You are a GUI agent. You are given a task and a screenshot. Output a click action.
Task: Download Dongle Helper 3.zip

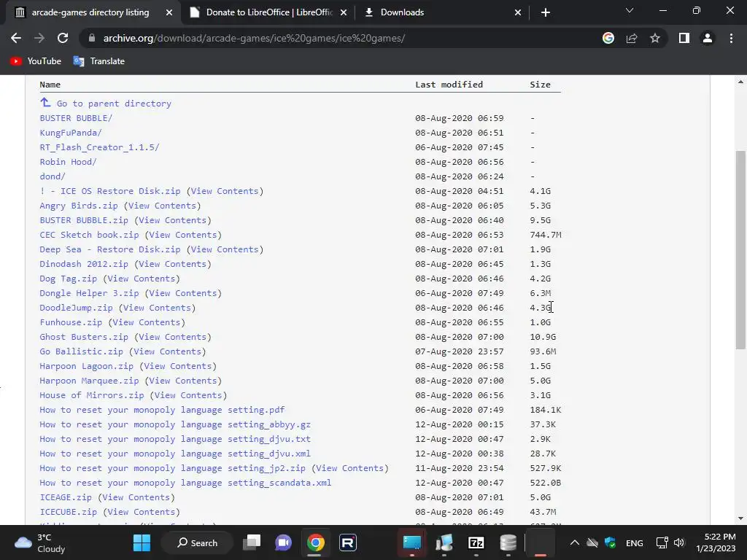click(89, 293)
